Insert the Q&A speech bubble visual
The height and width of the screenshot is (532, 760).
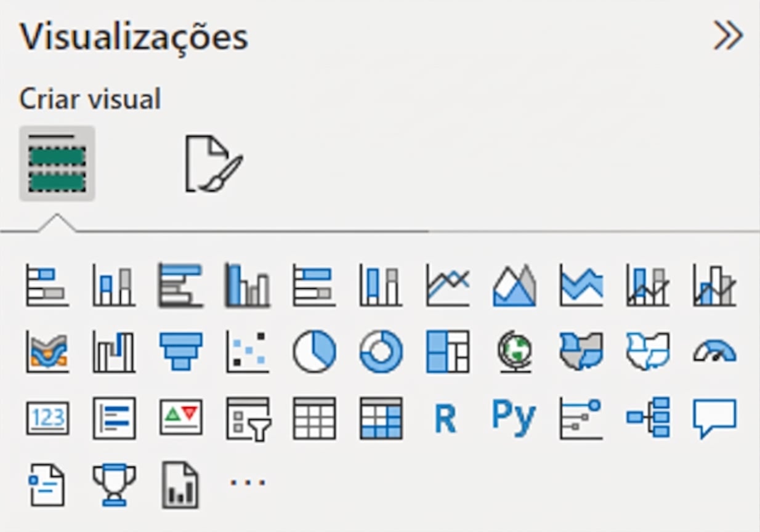coord(714,419)
